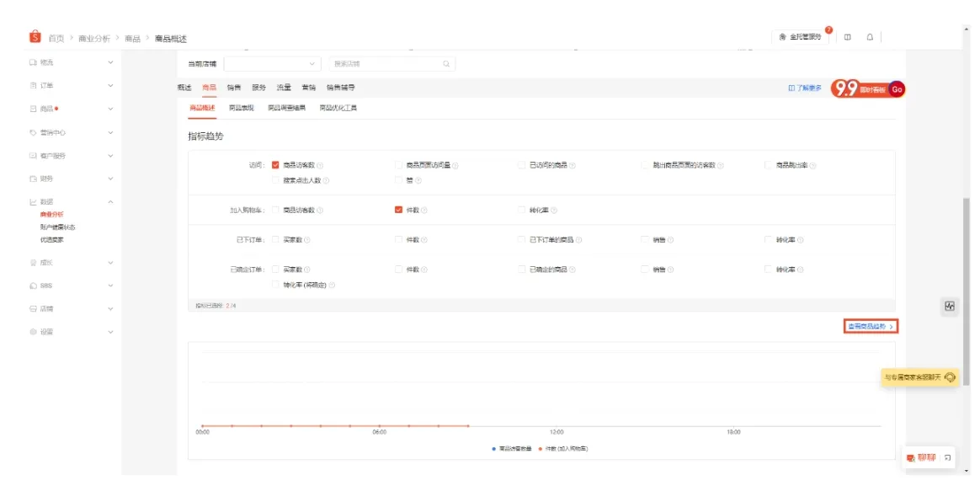Uncheck the 商品访客数 checkbox under 访问

click(275, 164)
